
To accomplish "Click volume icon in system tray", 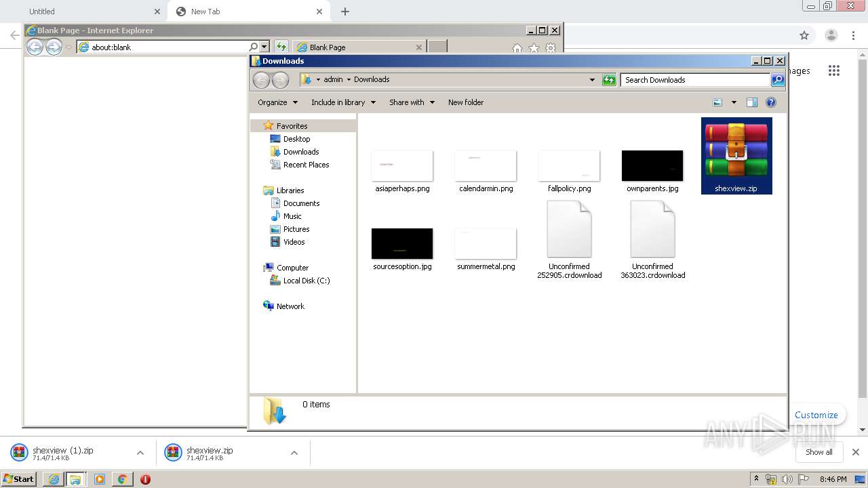I will pyautogui.click(x=787, y=480).
